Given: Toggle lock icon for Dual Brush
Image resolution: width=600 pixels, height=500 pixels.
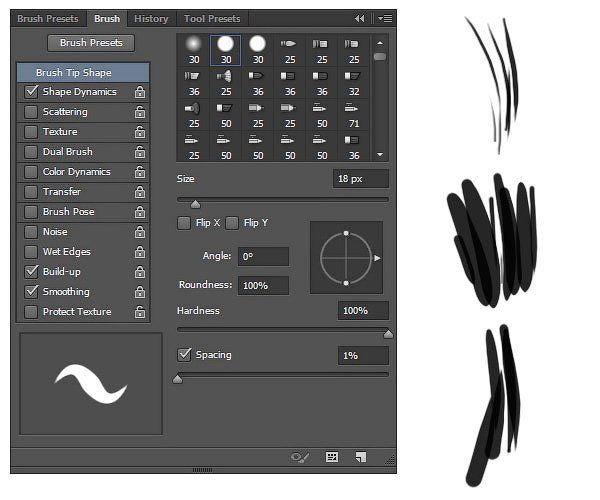Looking at the screenshot, I should [x=140, y=152].
